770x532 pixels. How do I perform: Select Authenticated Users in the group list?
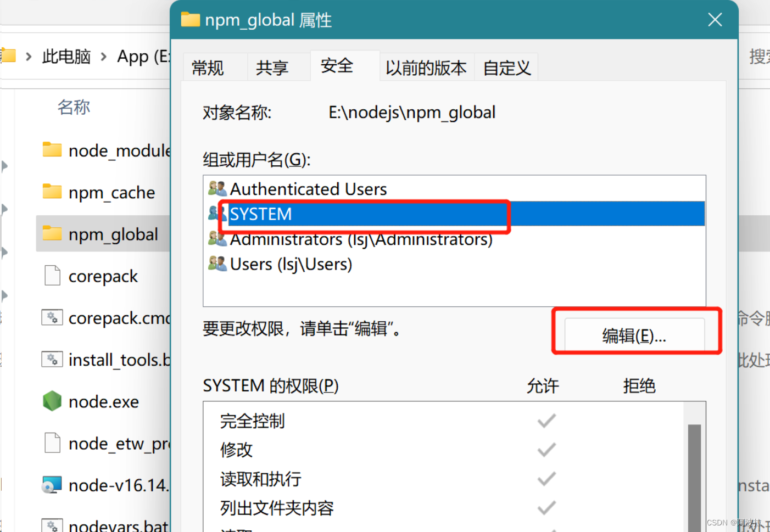[x=308, y=189]
